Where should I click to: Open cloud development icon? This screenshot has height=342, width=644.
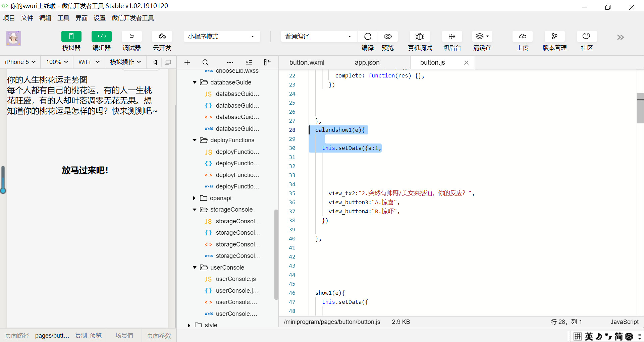(x=162, y=37)
